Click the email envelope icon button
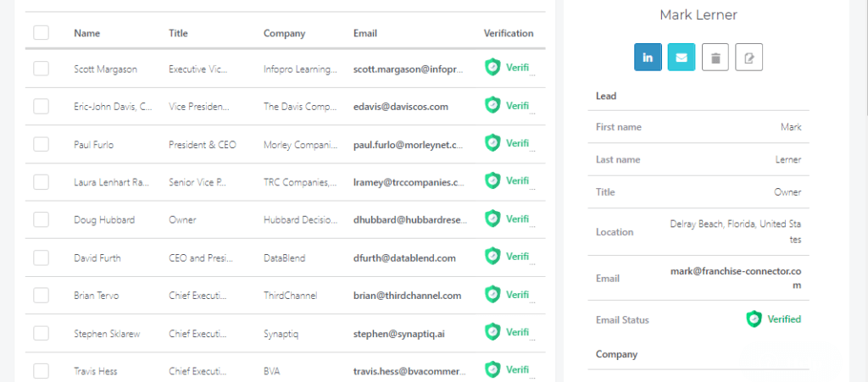This screenshot has height=382, width=868. [682, 58]
